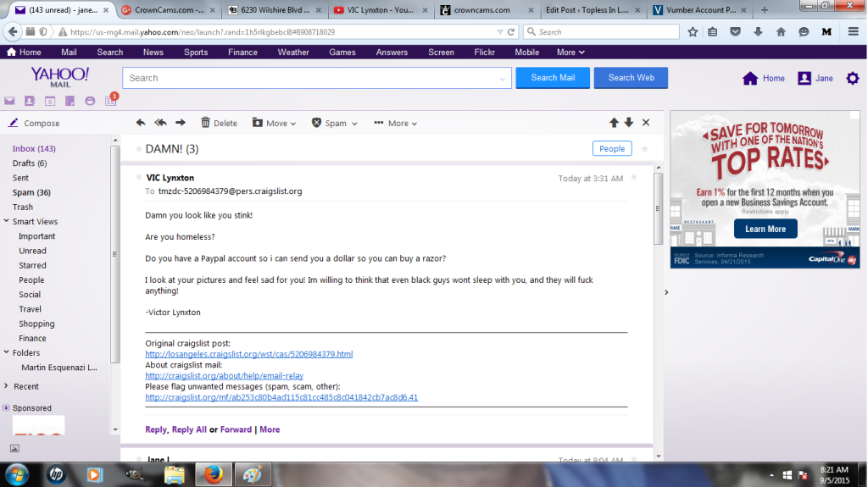Click Learn More in Capital One ad
The height and width of the screenshot is (487, 868).
click(x=765, y=229)
